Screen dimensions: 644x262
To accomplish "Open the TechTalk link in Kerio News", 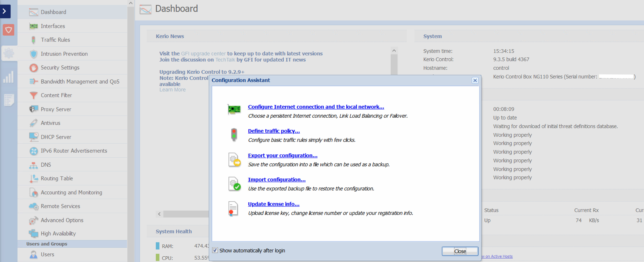I will click(x=225, y=60).
